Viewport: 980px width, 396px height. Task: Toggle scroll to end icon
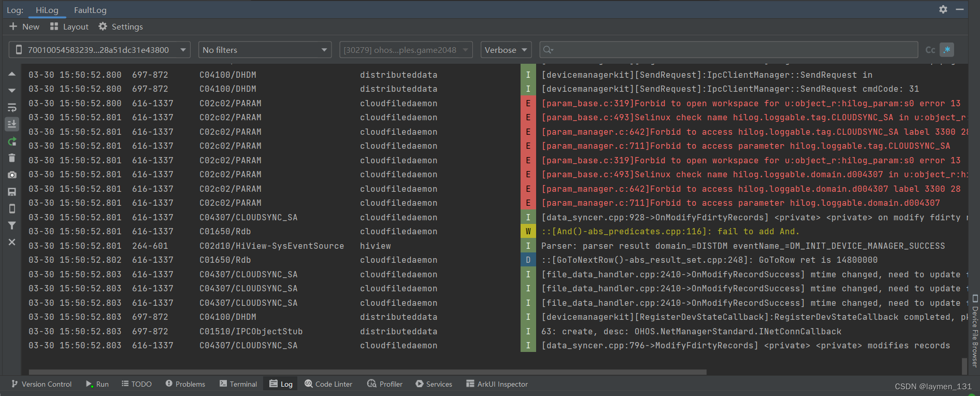tap(11, 124)
